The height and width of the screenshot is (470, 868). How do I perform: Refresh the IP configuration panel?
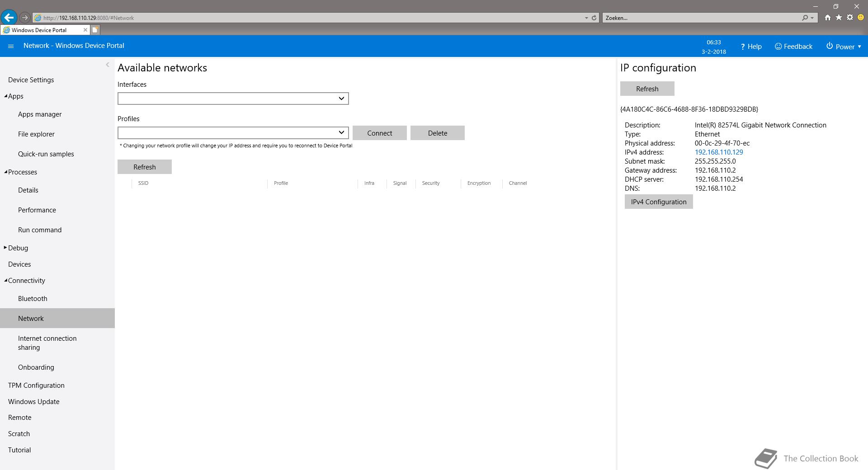coord(647,89)
